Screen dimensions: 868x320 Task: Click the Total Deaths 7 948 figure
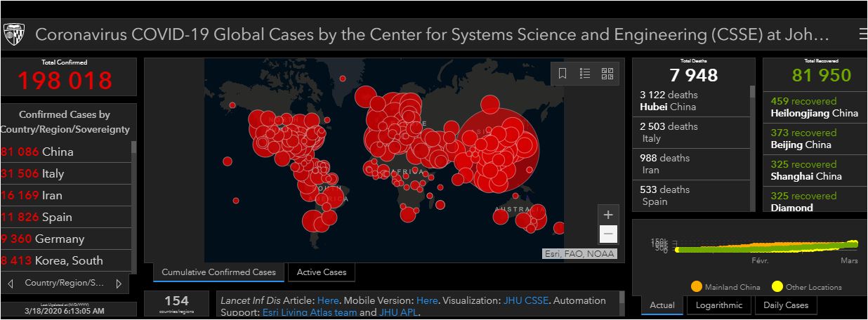[694, 75]
